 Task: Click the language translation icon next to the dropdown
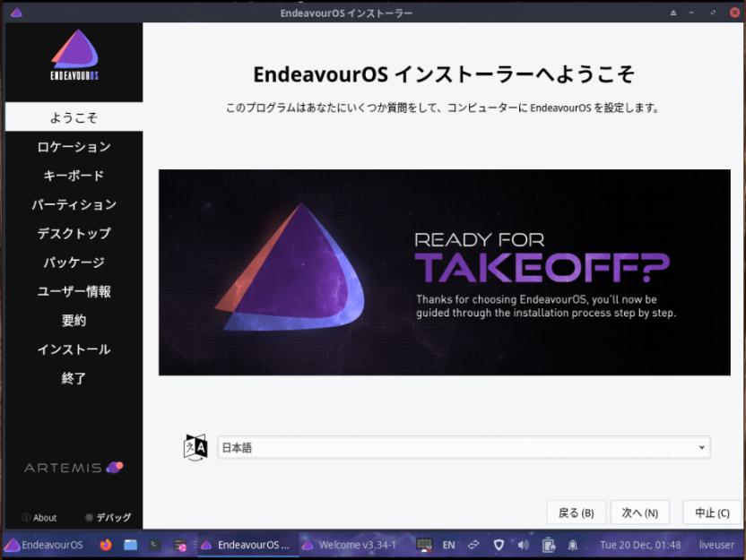[x=195, y=447]
